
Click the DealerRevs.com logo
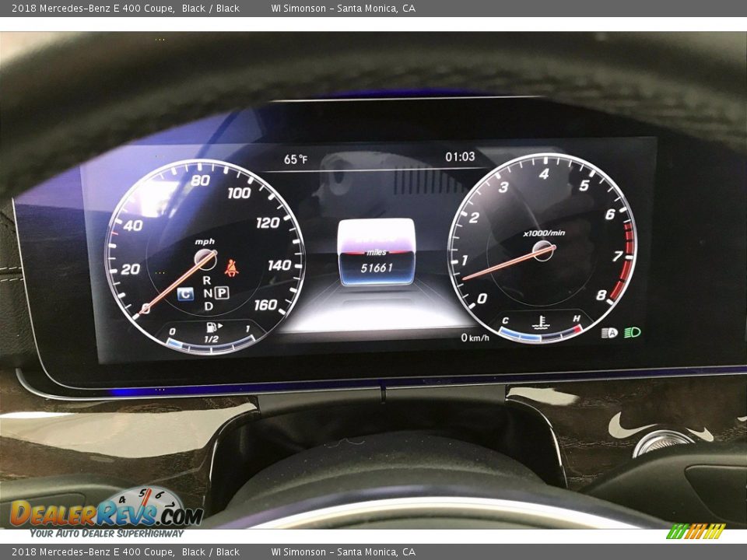(x=106, y=513)
